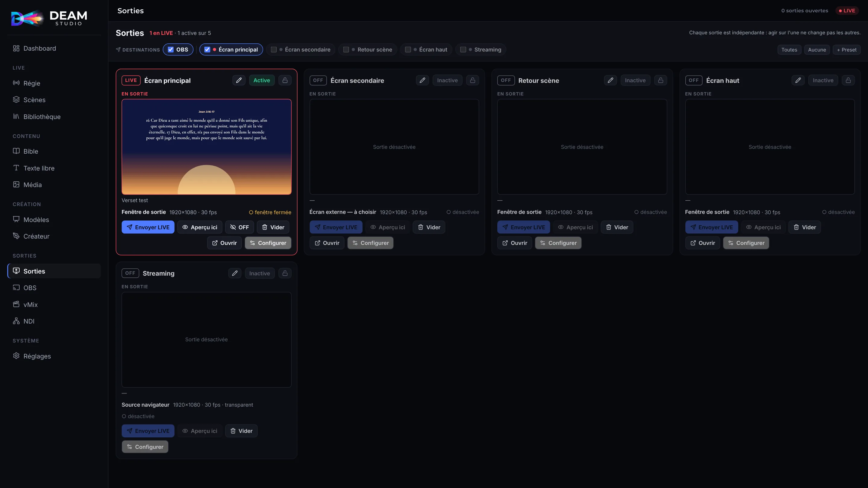Toggle Inactive status on Streaming card

(259, 273)
